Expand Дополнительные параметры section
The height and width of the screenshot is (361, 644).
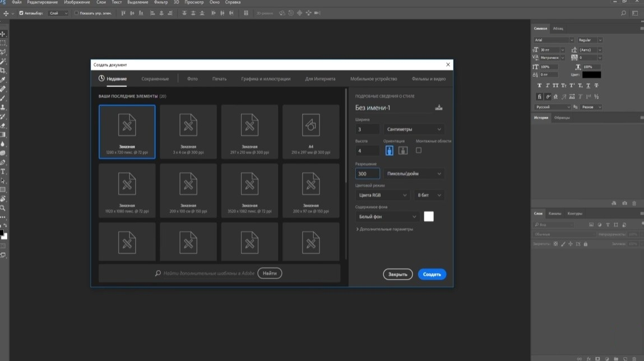[384, 229]
